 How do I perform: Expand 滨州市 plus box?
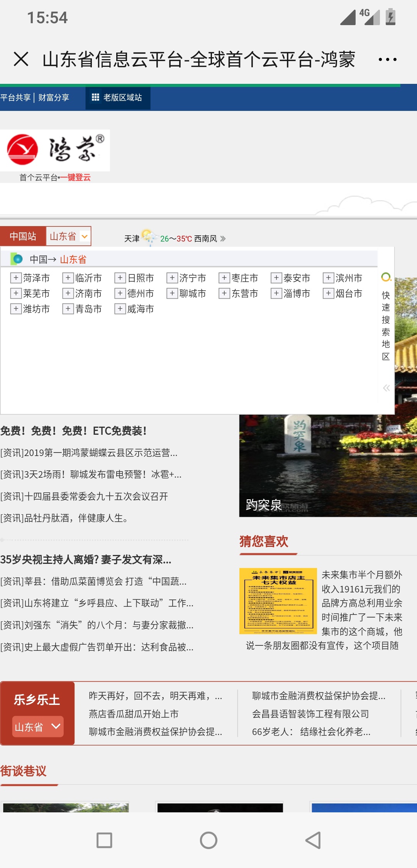coord(329,278)
